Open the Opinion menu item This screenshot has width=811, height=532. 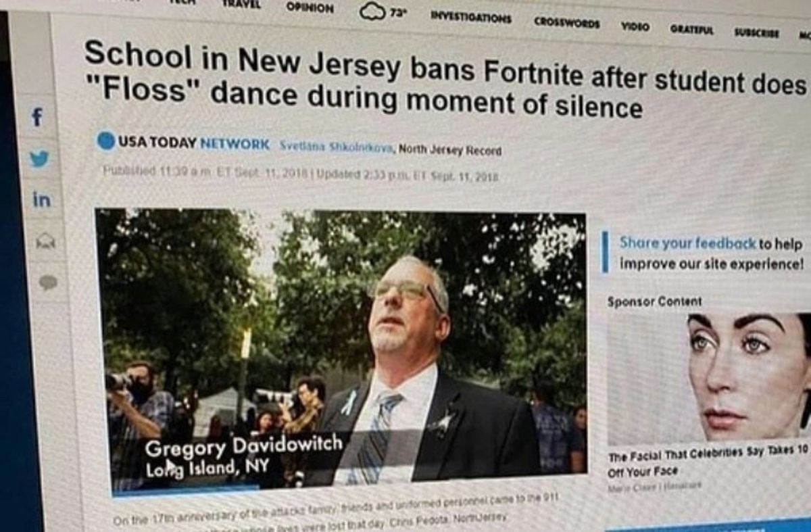click(310, 8)
